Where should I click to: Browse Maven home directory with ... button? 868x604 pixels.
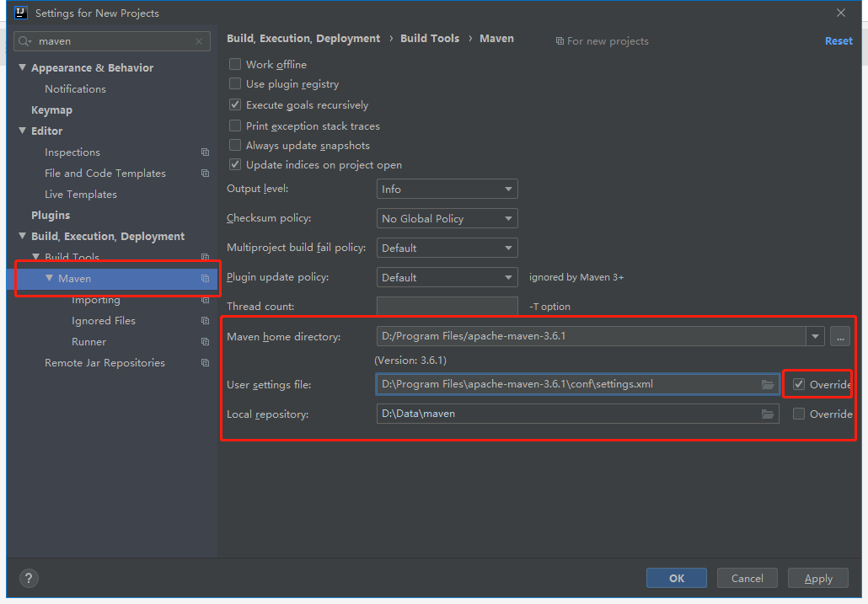click(x=839, y=336)
